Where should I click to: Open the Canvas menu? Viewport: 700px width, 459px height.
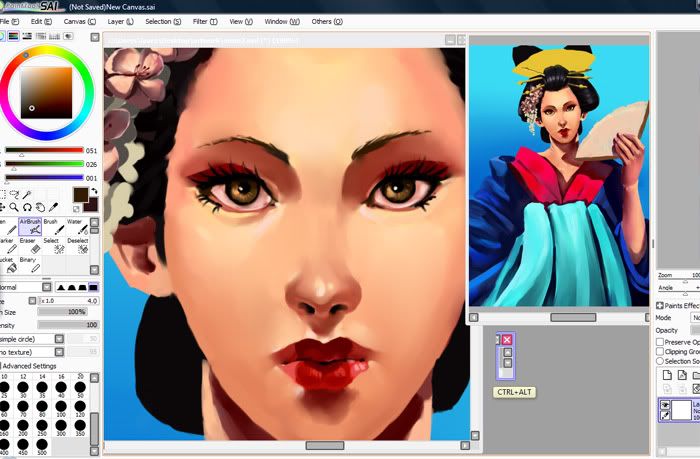(x=79, y=21)
